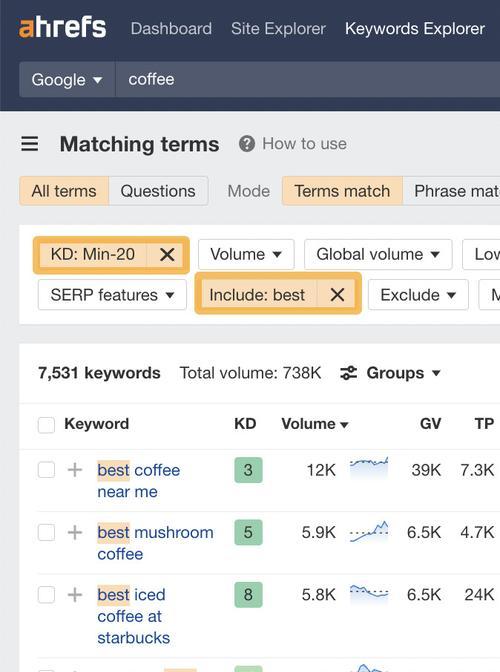The height and width of the screenshot is (672, 500).
Task: Click the plus icon beside best coffee near me
Action: coord(75,470)
